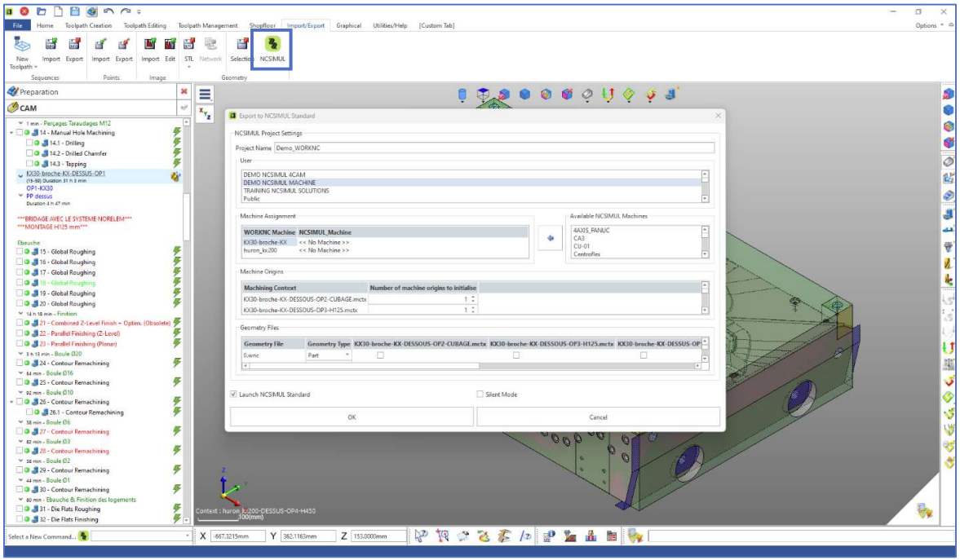Open the hamburger menu in viewport
960x560 pixels.
[x=205, y=95]
